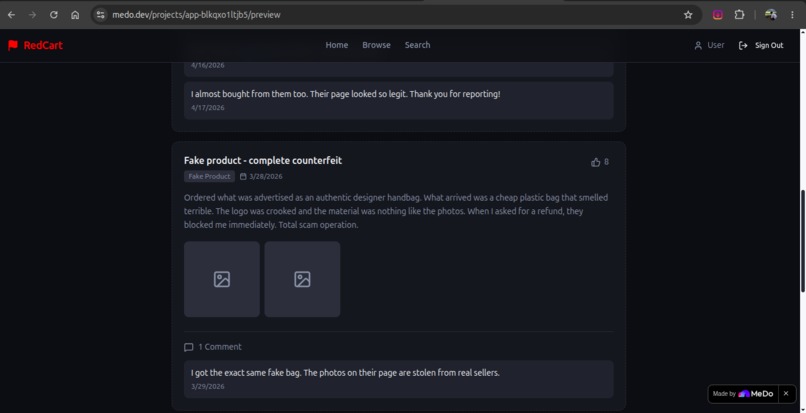The height and width of the screenshot is (413, 806).
Task: Click the calendar icon beside 3/28/2026
Action: point(243,176)
